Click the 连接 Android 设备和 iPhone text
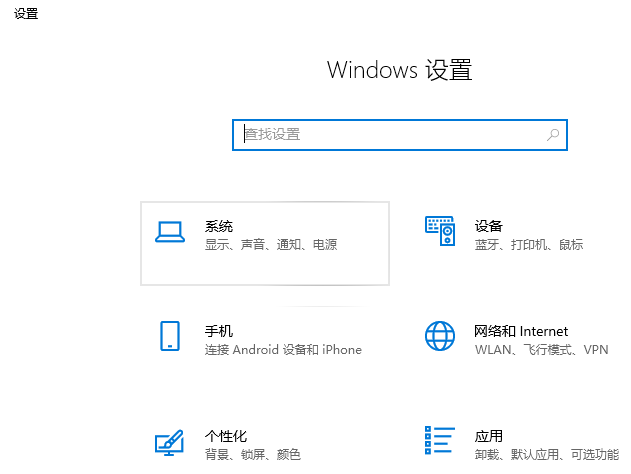Image resolution: width=631 pixels, height=474 pixels. [283, 350]
